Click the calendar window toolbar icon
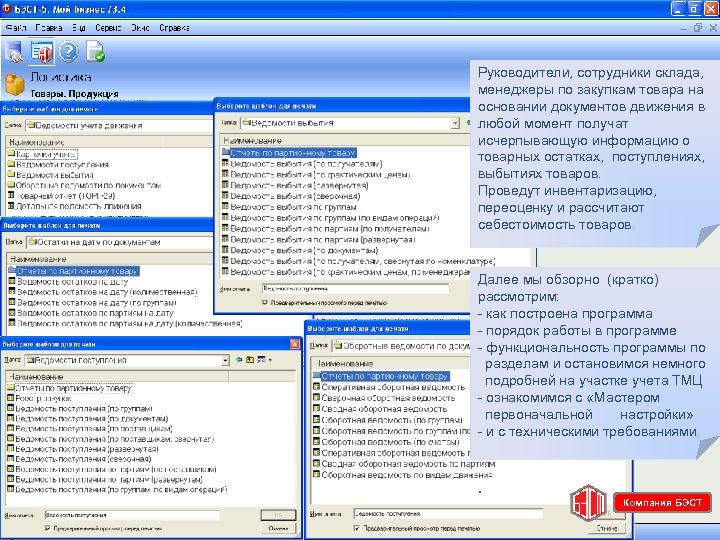 coord(41,51)
